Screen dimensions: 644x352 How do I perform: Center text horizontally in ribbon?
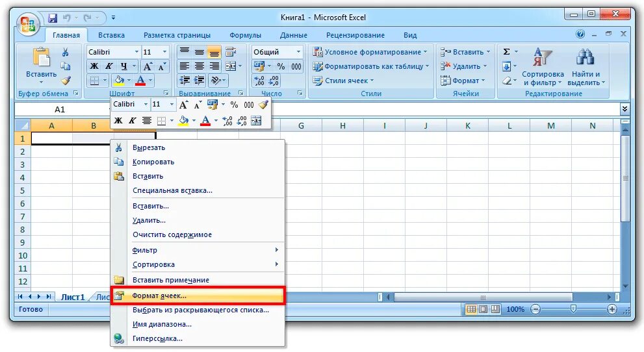[x=200, y=66]
